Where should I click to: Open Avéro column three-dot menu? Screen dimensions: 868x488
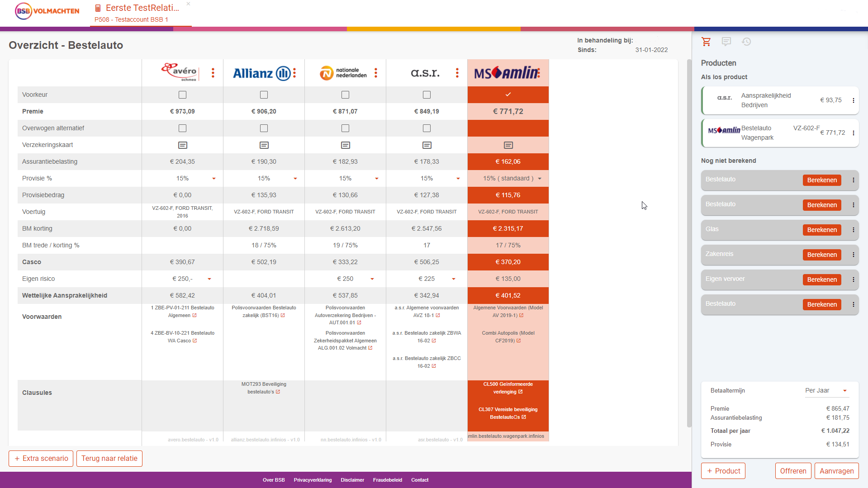tap(213, 73)
